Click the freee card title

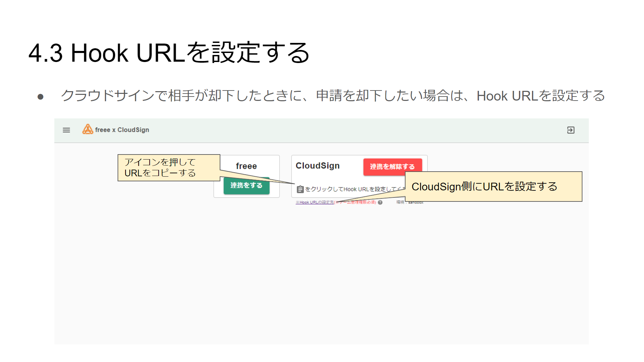247,166
